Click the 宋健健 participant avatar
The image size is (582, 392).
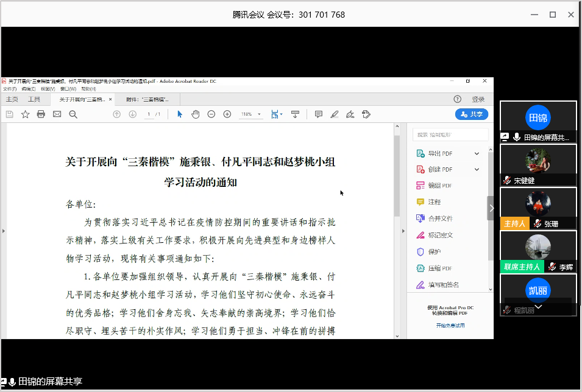[x=538, y=161]
